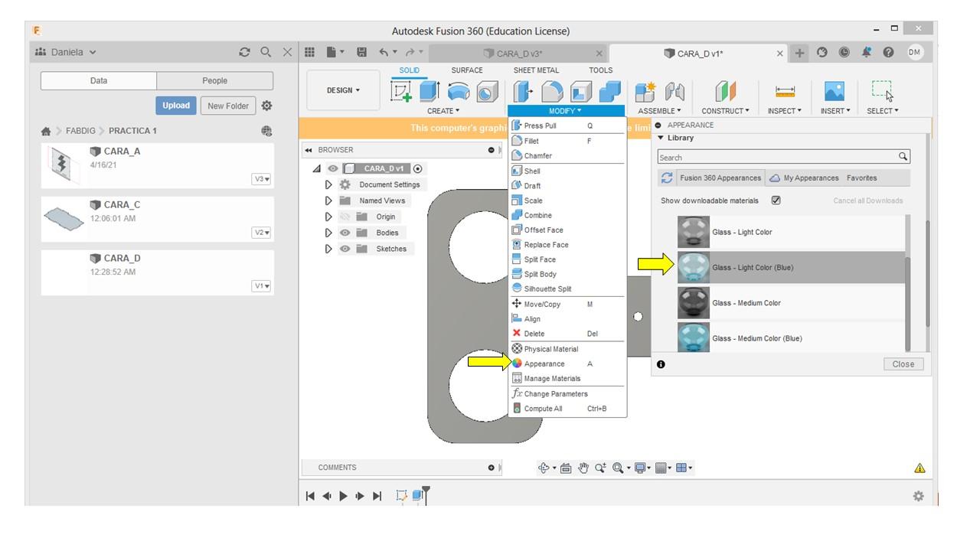Open the CREATE menu dropdown
This screenshot has height=551, width=980.
pyautogui.click(x=443, y=111)
